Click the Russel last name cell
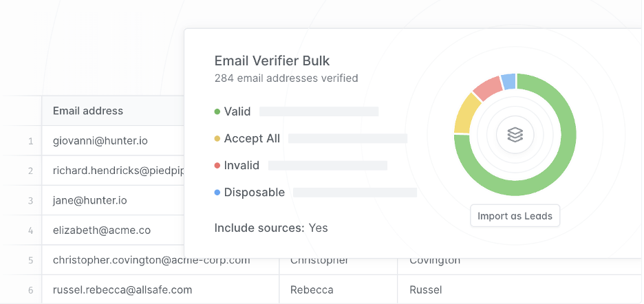This screenshot has height=304, width=644. pos(425,290)
